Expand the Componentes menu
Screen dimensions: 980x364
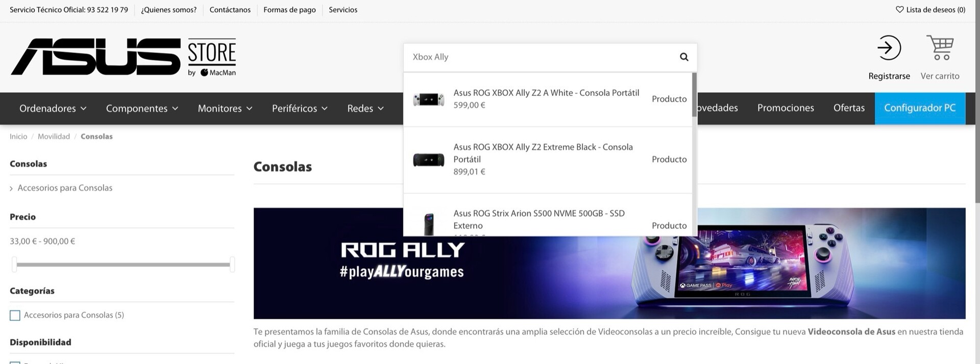pyautogui.click(x=142, y=109)
